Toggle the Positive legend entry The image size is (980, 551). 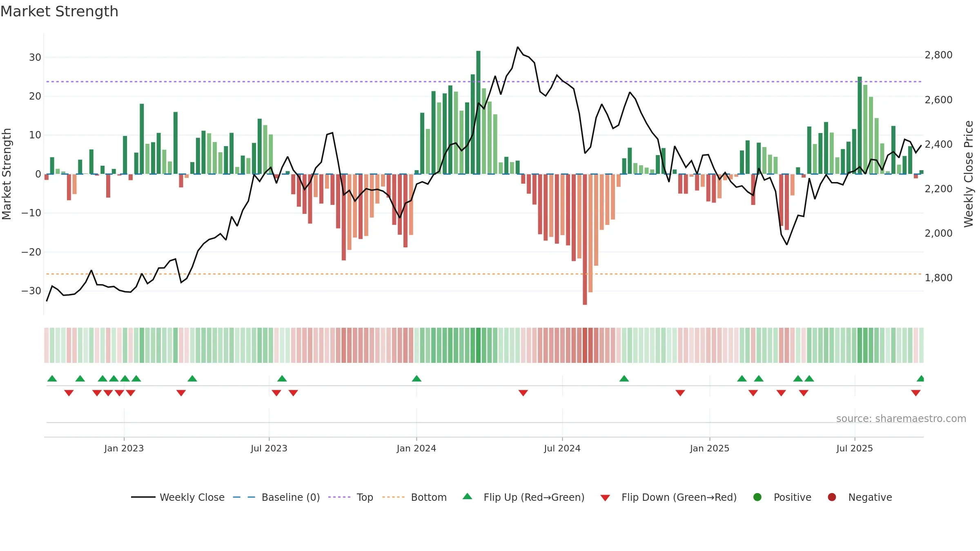click(782, 497)
